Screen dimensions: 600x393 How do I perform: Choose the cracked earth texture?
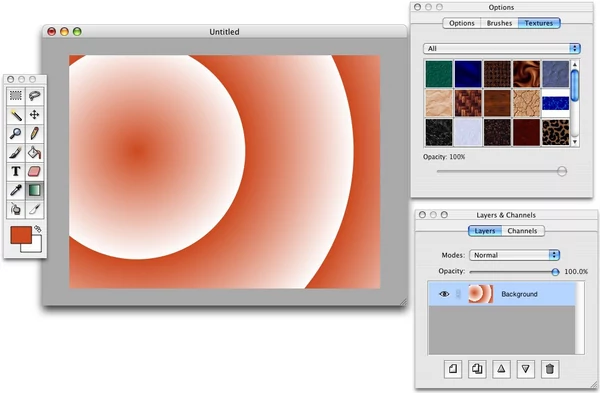tap(526, 103)
